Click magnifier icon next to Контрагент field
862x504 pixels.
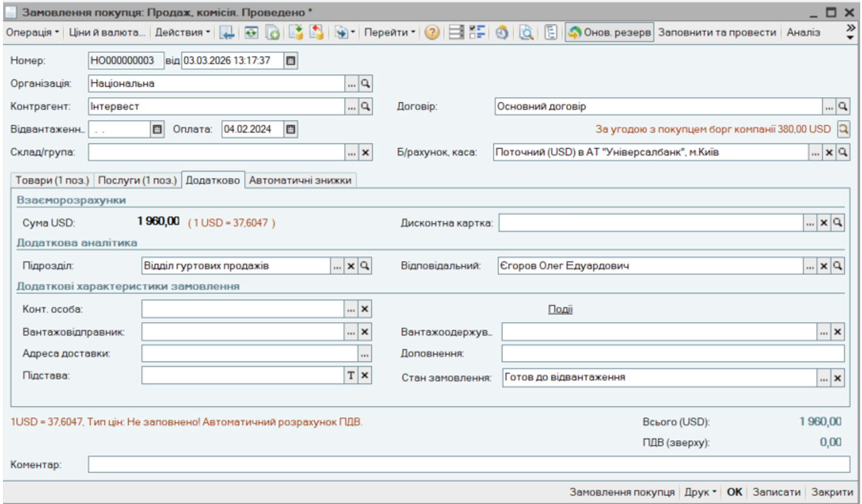pos(365,106)
